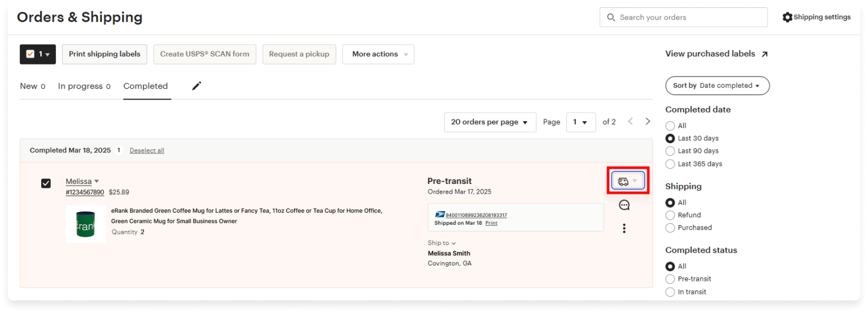
Task: Click the green mug product thumbnail
Action: click(x=86, y=224)
